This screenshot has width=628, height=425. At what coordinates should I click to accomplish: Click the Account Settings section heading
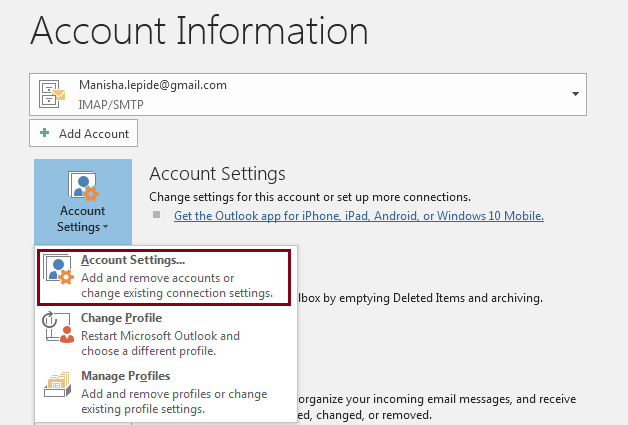click(x=217, y=174)
